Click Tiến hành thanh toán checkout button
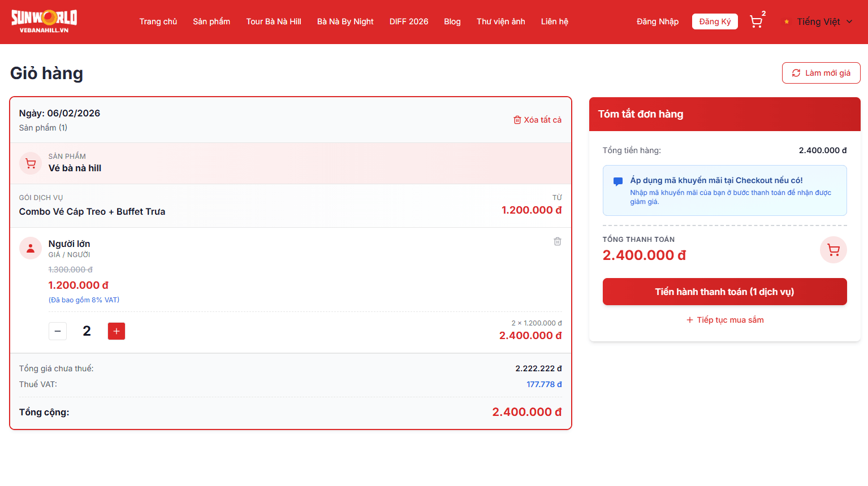Screen dimensions: 868x486 (x=724, y=292)
